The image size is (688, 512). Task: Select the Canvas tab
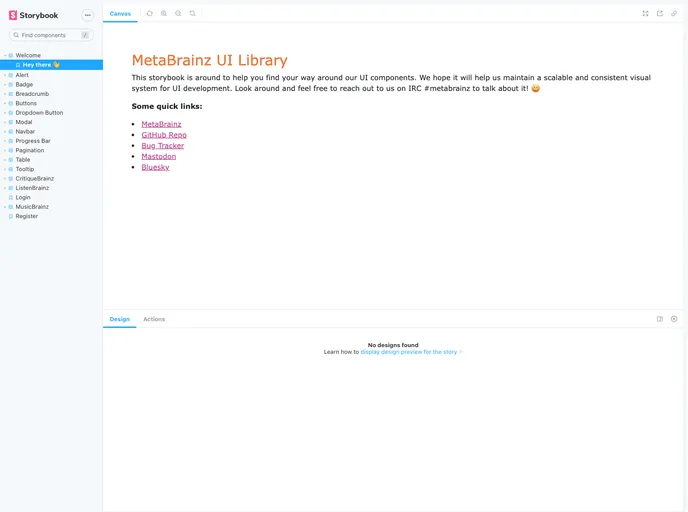(120, 14)
